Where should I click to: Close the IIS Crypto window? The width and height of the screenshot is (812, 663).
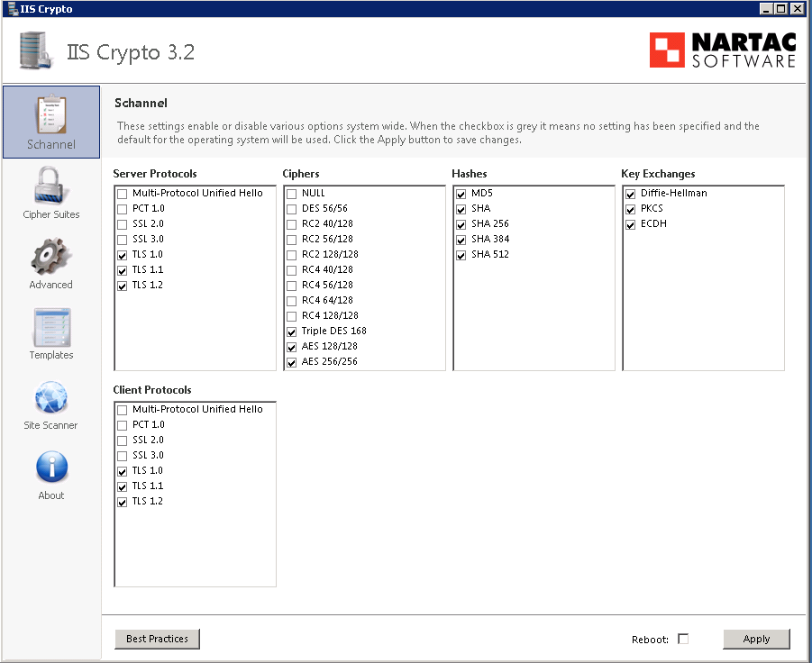798,9
